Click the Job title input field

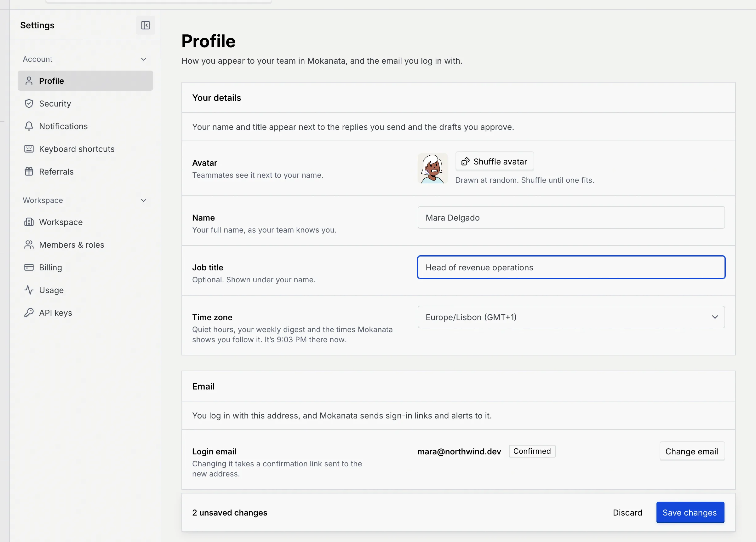click(x=571, y=268)
